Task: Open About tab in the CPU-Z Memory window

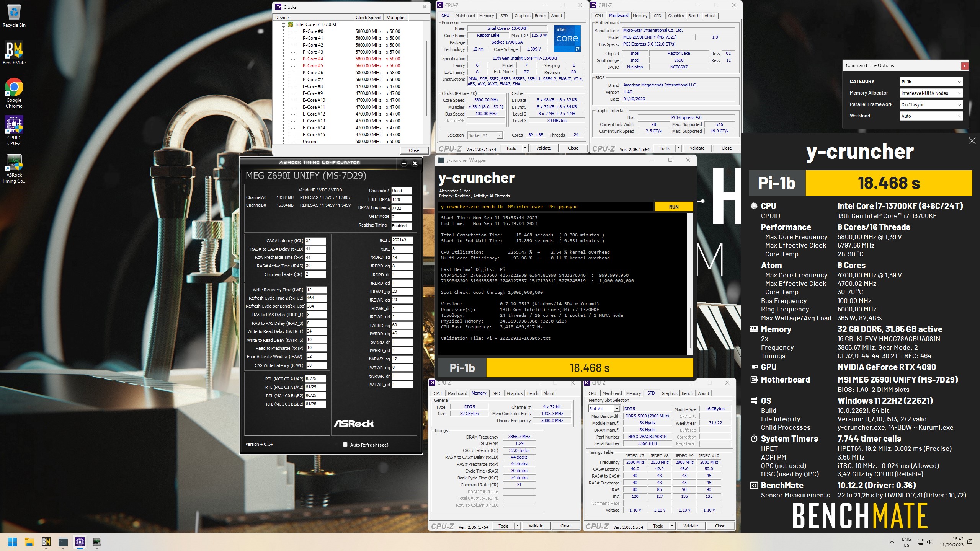Action: click(549, 393)
